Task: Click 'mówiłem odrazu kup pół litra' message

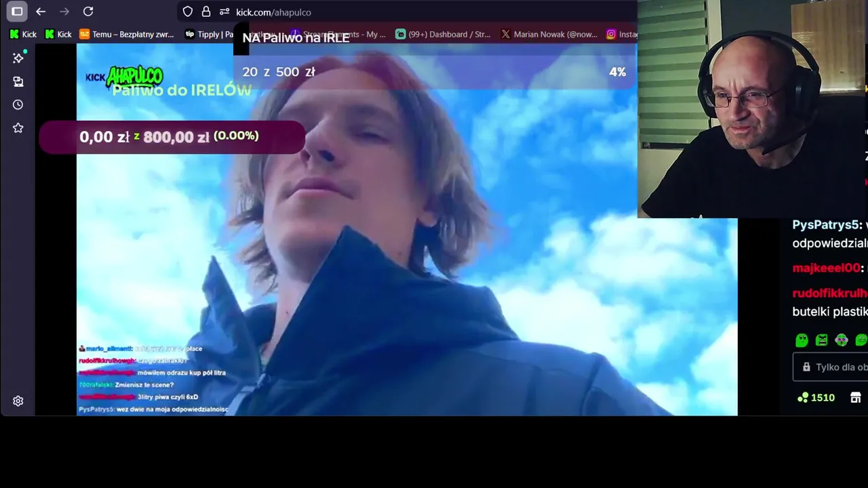Action: [181, 373]
